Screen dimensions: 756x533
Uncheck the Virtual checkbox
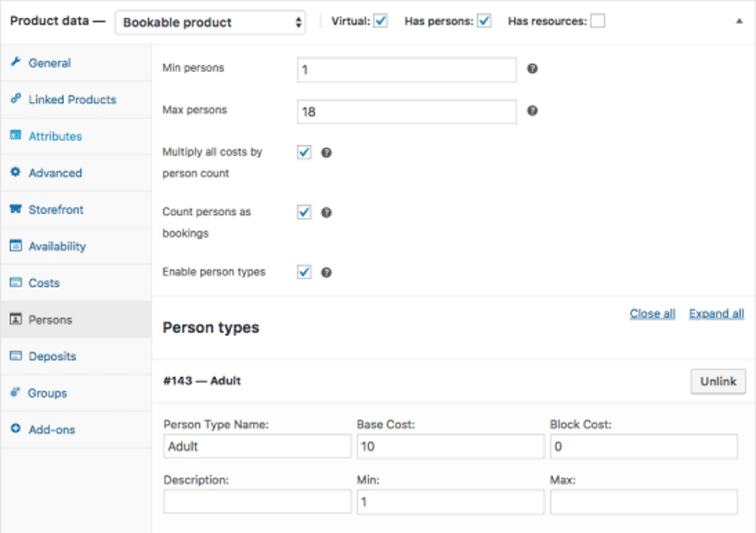381,21
